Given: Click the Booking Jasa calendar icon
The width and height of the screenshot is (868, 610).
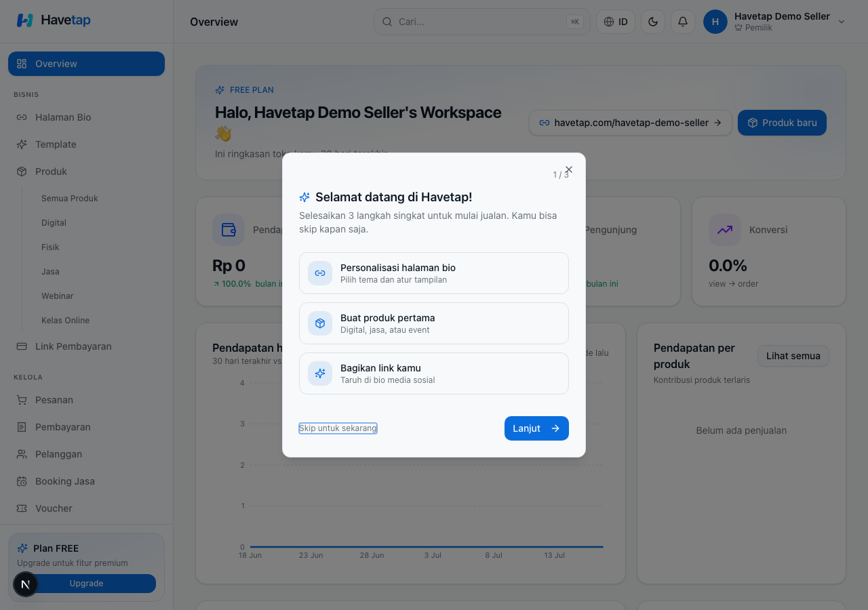Looking at the screenshot, I should pyautogui.click(x=22, y=481).
